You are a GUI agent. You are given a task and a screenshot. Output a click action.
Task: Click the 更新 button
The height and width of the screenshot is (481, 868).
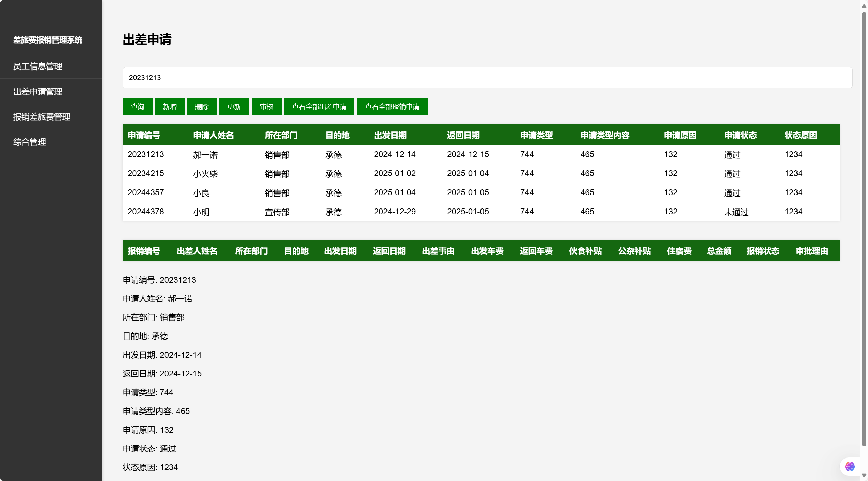[x=234, y=107]
